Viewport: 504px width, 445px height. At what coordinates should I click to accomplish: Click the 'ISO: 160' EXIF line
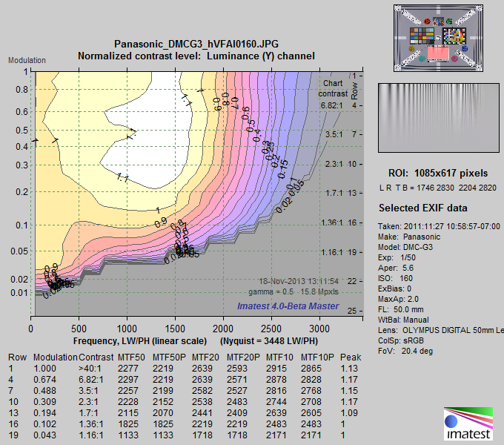[395, 278]
